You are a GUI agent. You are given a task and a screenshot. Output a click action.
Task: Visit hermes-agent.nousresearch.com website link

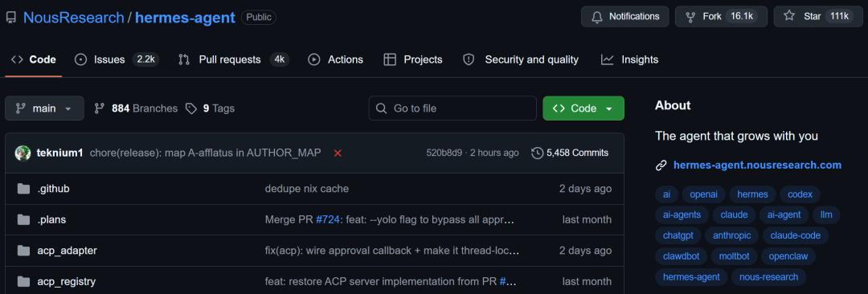coord(757,165)
